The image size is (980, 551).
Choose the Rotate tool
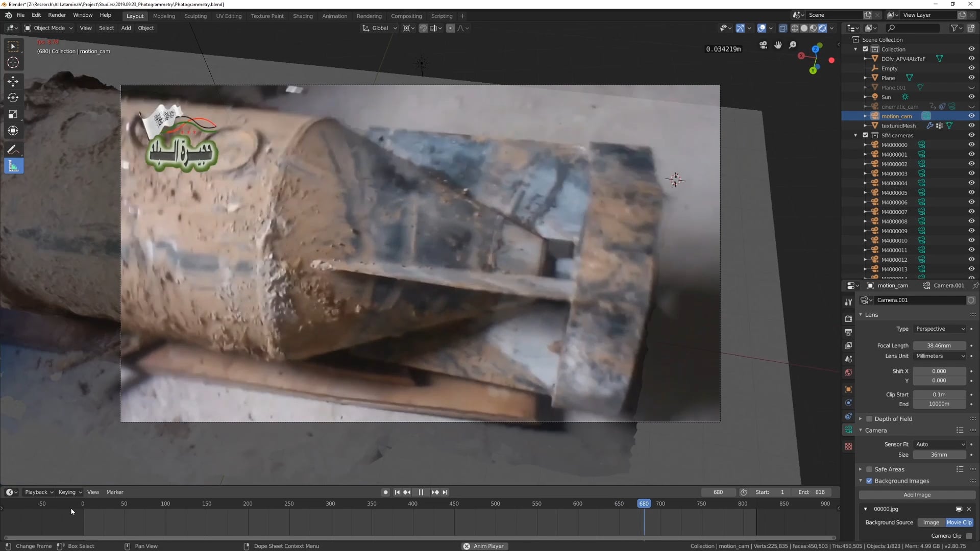(13, 98)
